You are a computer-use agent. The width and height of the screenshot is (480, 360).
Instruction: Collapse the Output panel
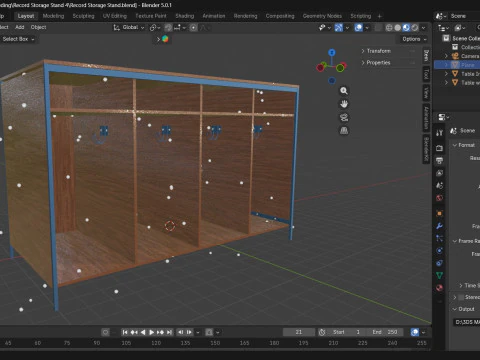coord(455,309)
